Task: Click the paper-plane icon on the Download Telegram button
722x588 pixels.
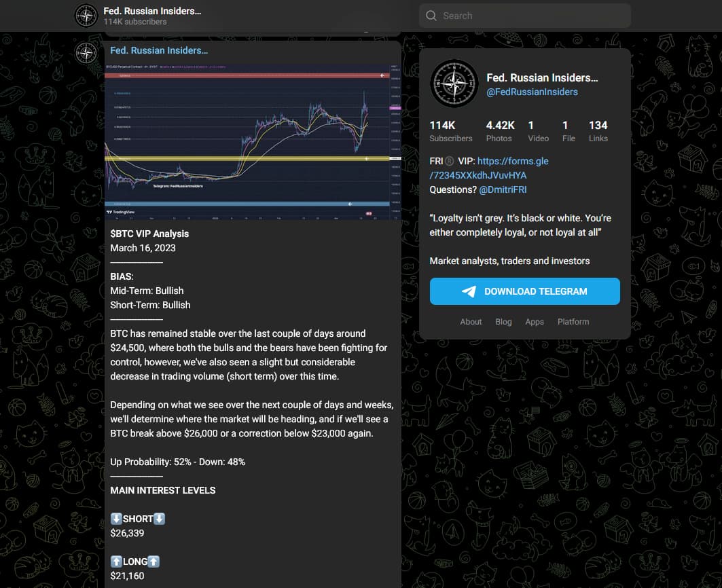Action: pyautogui.click(x=469, y=291)
